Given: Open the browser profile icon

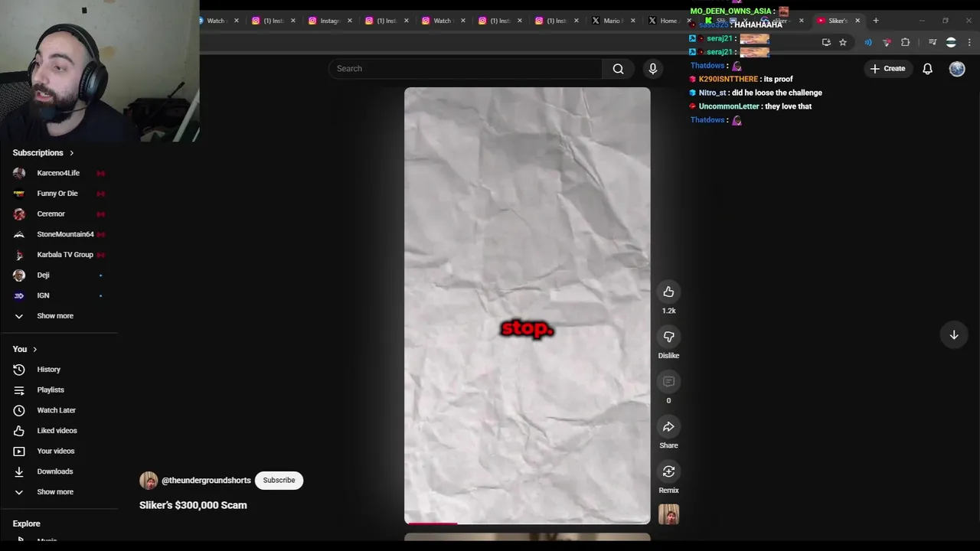Looking at the screenshot, I should [951, 43].
